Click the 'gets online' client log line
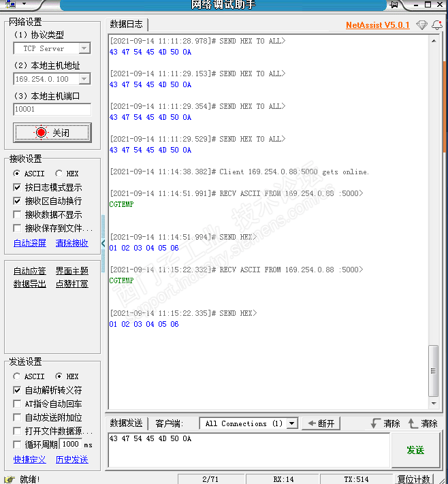The width and height of the screenshot is (448, 484). click(x=240, y=172)
